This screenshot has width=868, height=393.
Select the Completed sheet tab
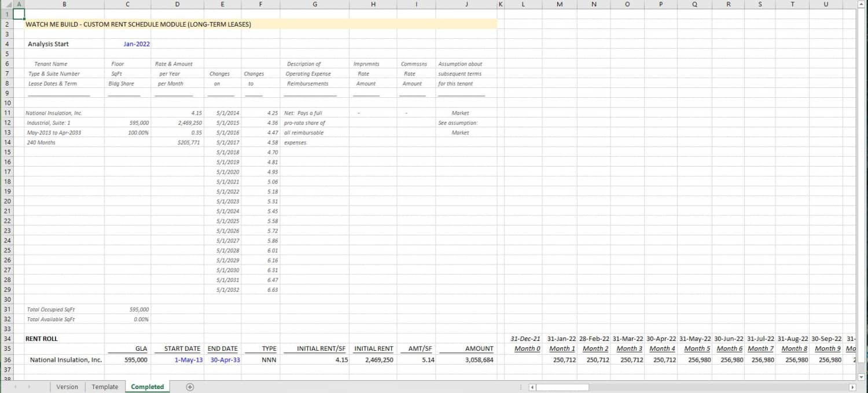coord(147,386)
